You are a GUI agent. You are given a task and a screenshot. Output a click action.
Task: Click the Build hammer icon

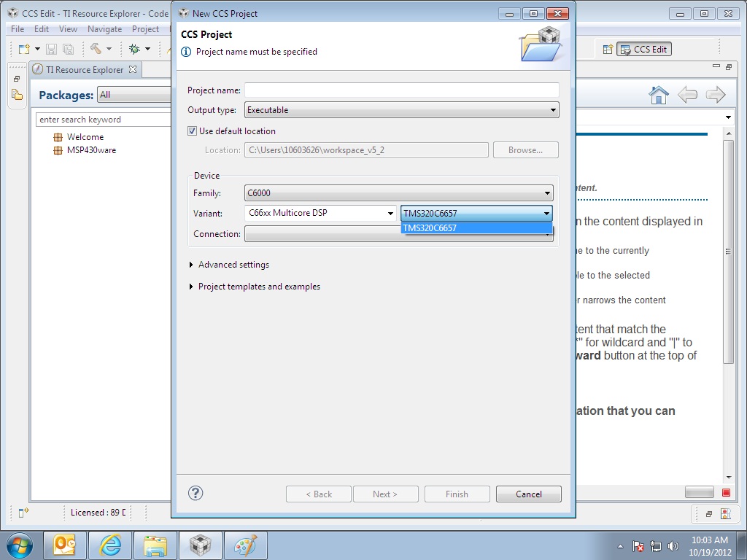click(x=96, y=49)
